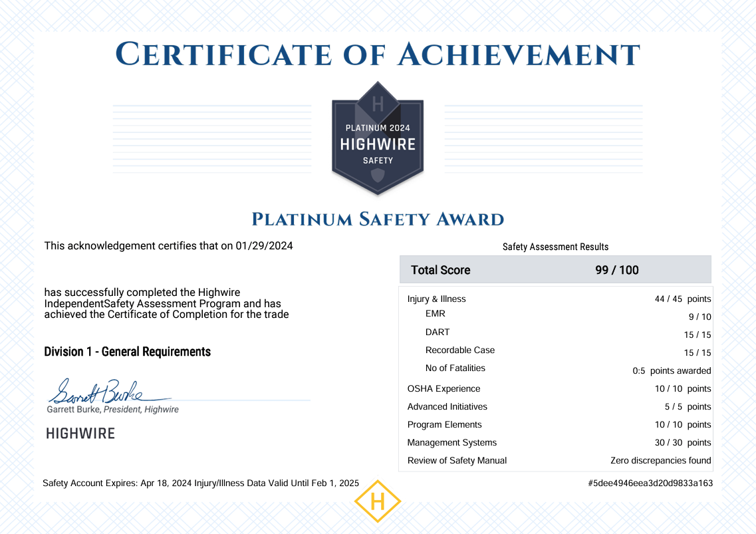Select the Platinum Safety Award heading
Viewport: 756px width, 534px height.
tap(378, 219)
